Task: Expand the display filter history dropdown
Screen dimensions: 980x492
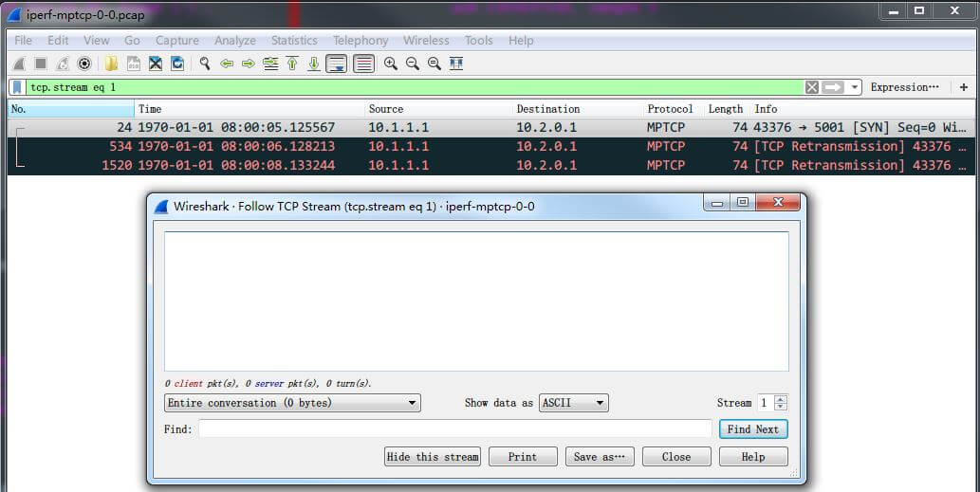Action: (855, 87)
